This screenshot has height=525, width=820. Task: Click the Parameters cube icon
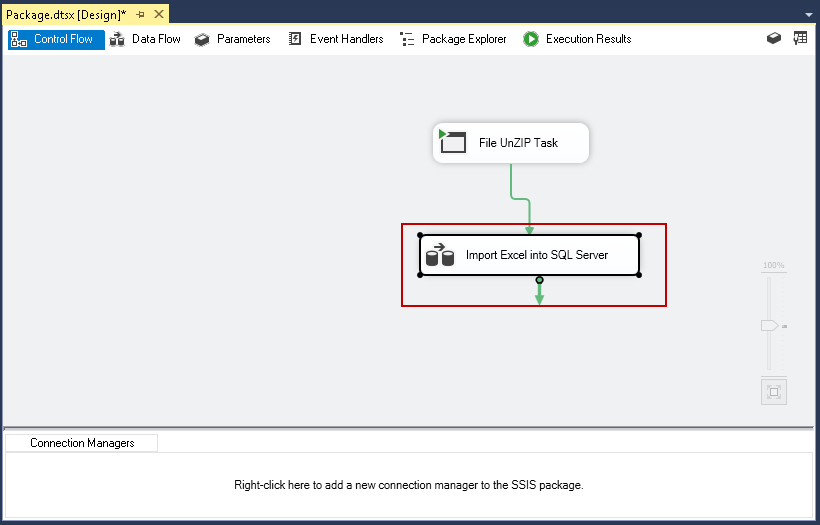point(202,40)
